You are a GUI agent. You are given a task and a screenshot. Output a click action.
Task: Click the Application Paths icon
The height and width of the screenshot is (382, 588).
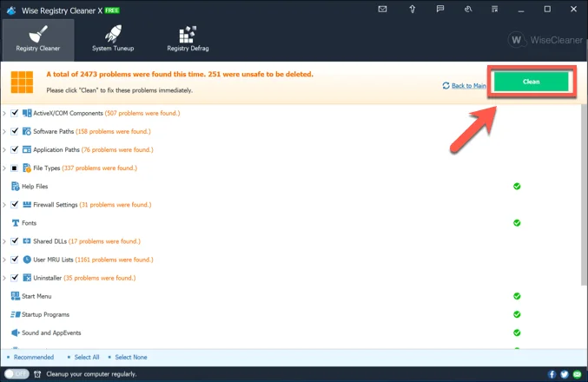(x=27, y=149)
